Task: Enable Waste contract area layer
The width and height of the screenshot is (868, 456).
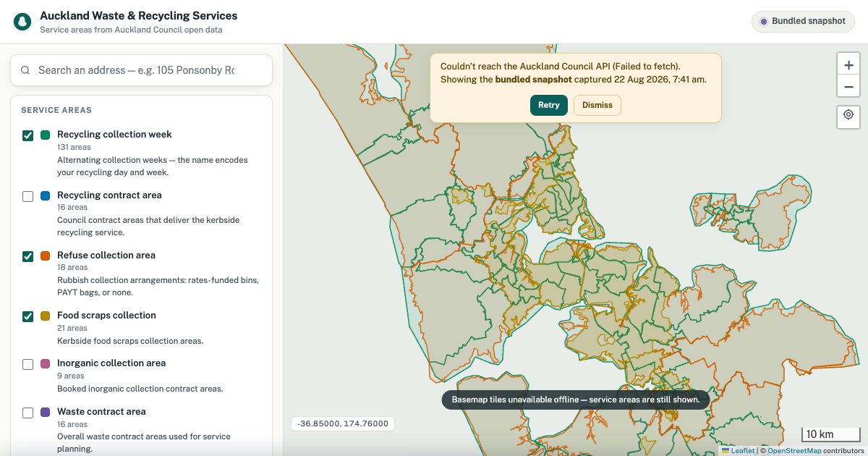Action: [x=28, y=413]
